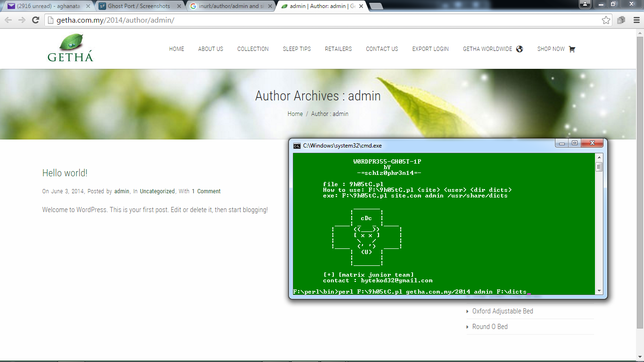Click the Home breadcrumb link
Image resolution: width=644 pixels, height=362 pixels.
coord(295,114)
